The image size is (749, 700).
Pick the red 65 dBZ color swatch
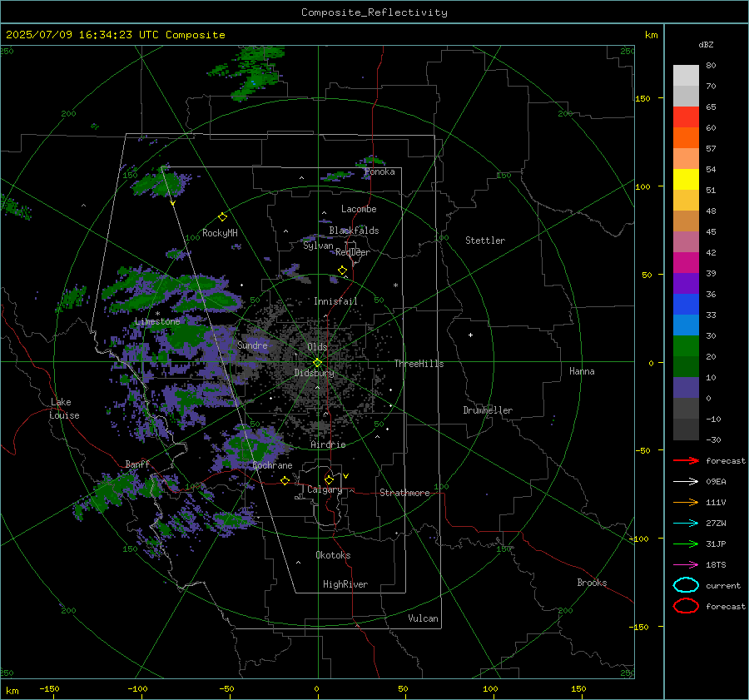pyautogui.click(x=686, y=117)
